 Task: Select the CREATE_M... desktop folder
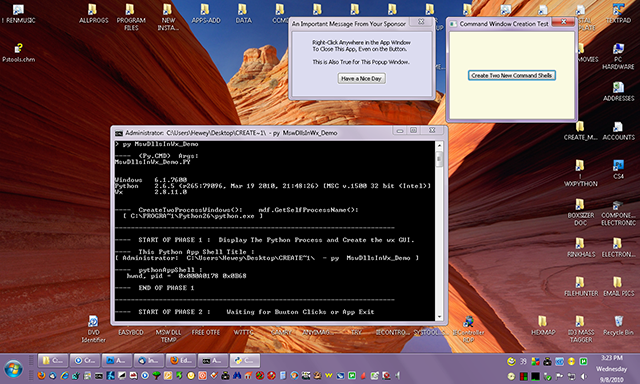[x=580, y=131]
